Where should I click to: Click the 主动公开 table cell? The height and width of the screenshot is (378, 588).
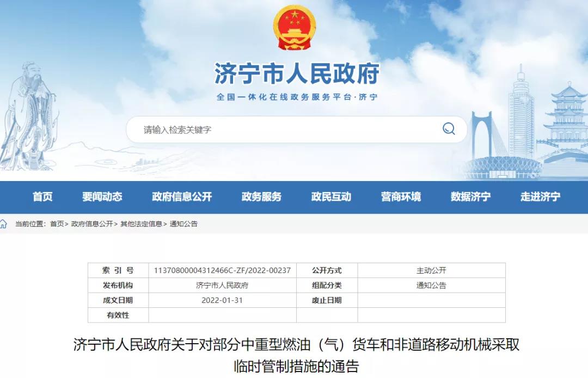(x=431, y=270)
